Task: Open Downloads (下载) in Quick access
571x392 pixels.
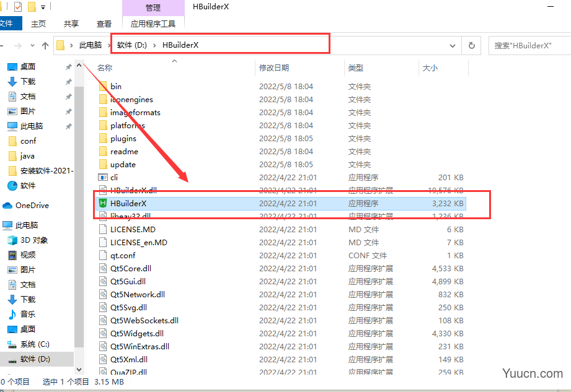Action: tap(28, 82)
